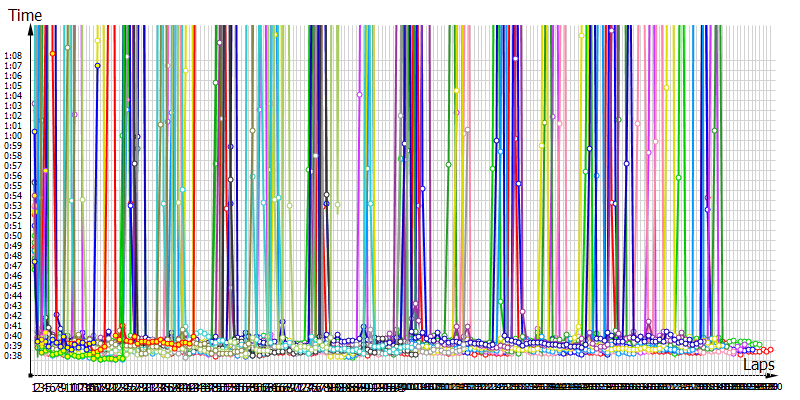The width and height of the screenshot is (800, 400).
Task: Click the 0:57 time axis label
Action: (13, 166)
